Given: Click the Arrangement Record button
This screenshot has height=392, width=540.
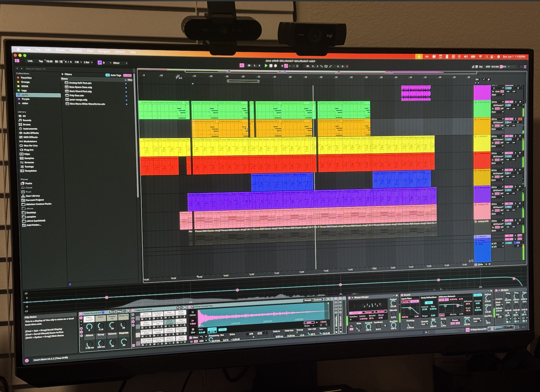Looking at the screenshot, I should coord(276,66).
